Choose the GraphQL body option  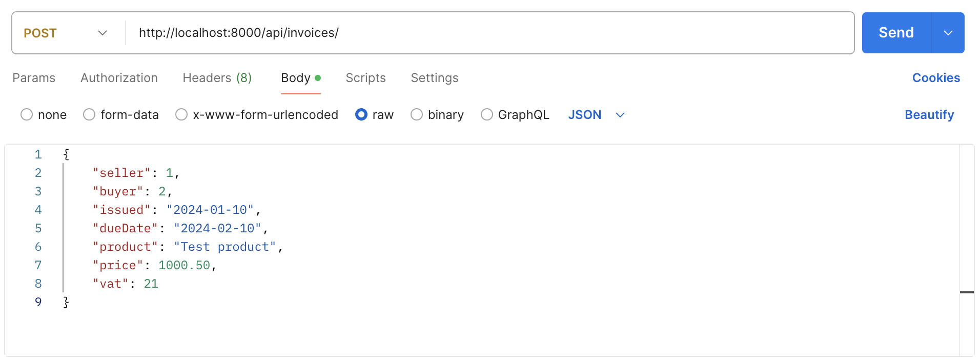[487, 115]
